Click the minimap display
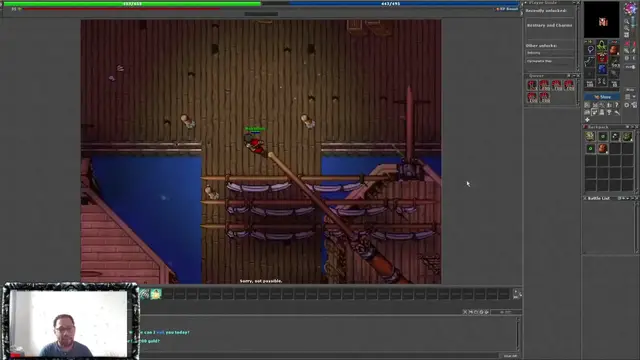This screenshot has height=360, width=640. click(601, 20)
